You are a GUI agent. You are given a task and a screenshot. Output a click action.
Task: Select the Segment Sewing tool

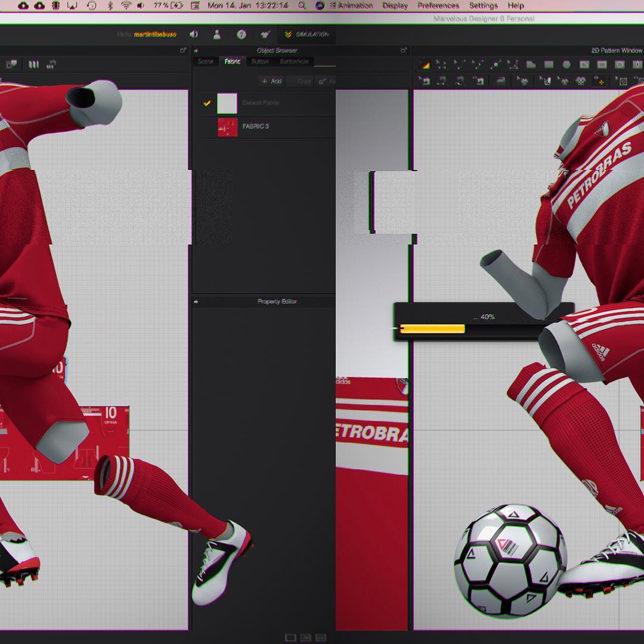pyautogui.click(x=441, y=81)
